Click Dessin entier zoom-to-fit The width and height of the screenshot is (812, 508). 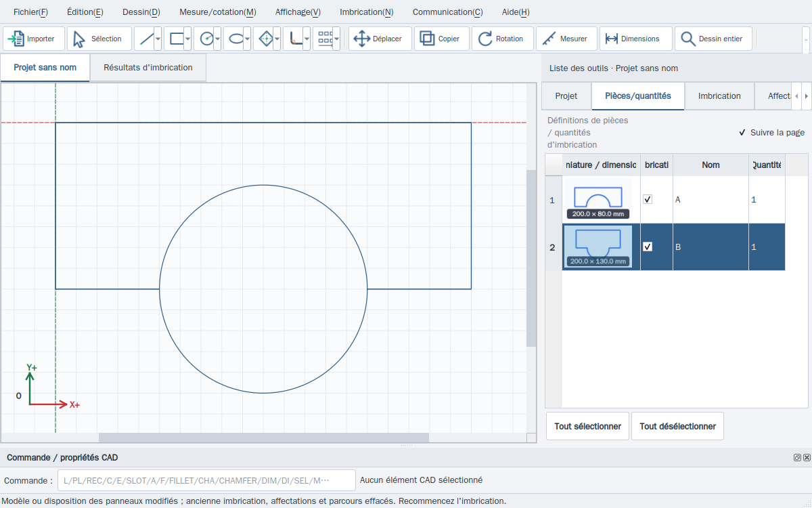click(713, 39)
